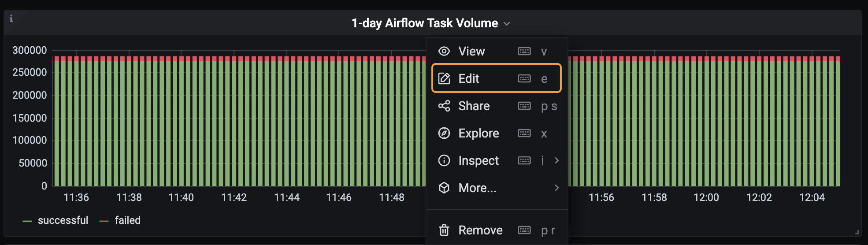
Task: Click the Edit pencil icon
Action: pos(444,78)
